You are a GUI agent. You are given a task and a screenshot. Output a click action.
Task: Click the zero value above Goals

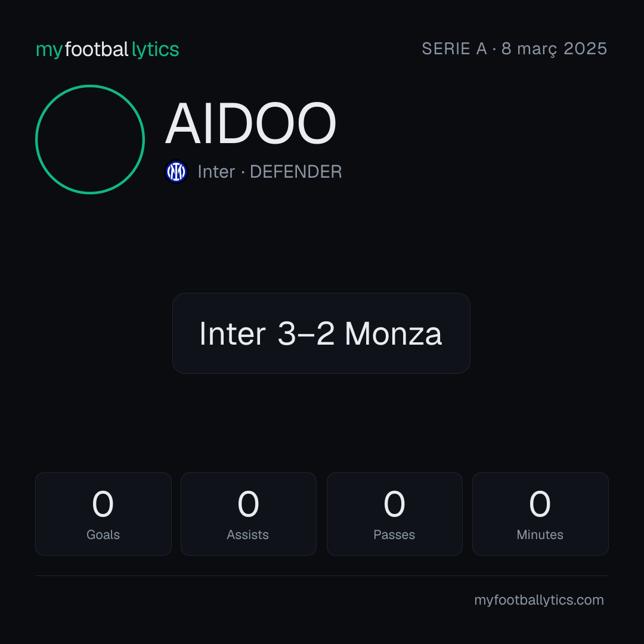(103, 504)
